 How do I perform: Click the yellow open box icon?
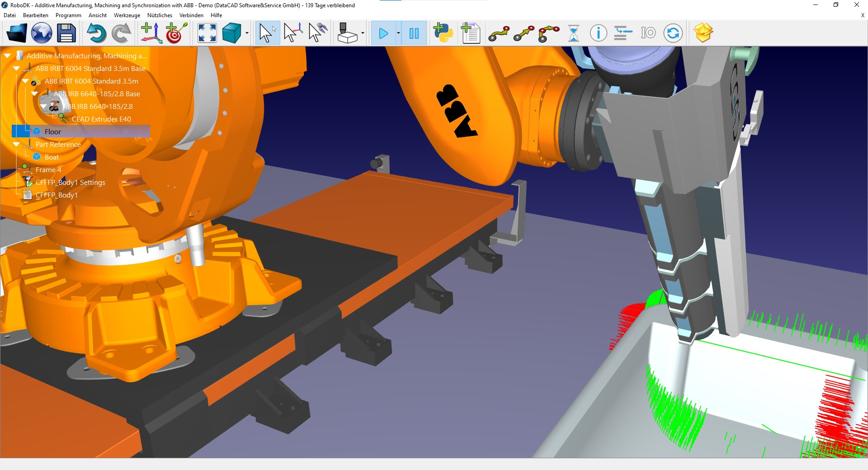click(703, 33)
